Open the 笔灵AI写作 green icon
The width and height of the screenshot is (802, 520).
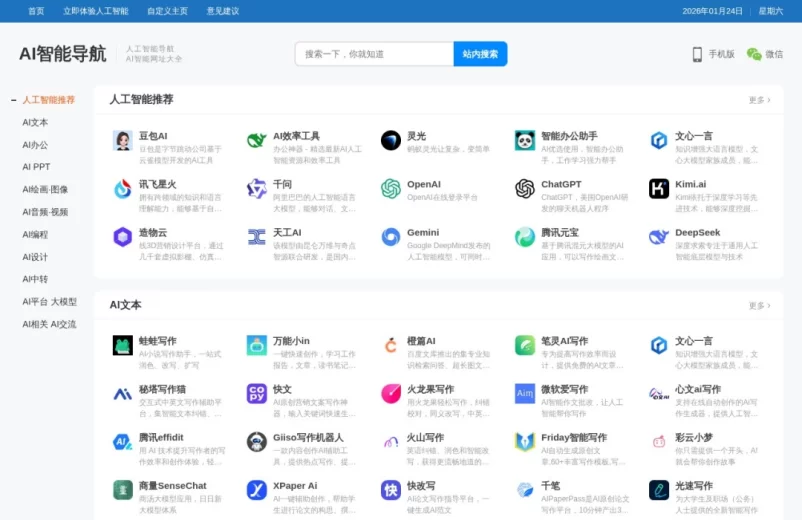point(525,345)
